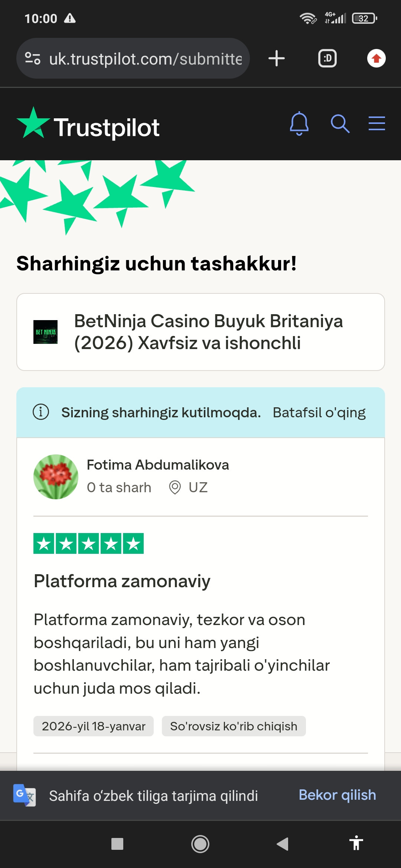
Task: Tap the 2026-yil 18-yanvar date tag
Action: 94,726
